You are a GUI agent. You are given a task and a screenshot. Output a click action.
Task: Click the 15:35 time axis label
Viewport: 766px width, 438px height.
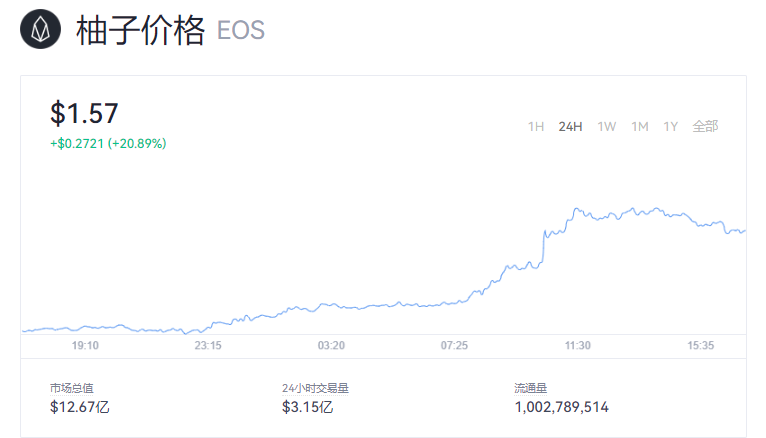tap(701, 346)
